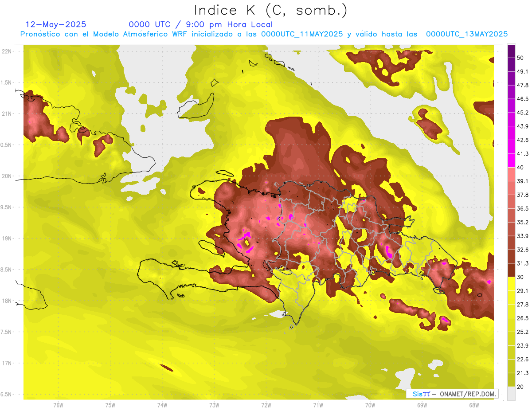Click the '47.8' colour scale value
532x411 pixels.
tap(523, 85)
